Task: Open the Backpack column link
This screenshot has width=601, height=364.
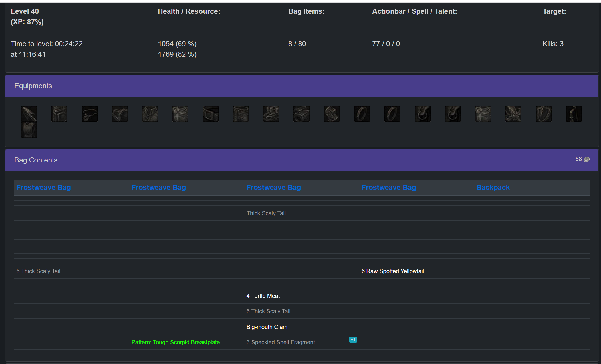Action: (x=493, y=187)
